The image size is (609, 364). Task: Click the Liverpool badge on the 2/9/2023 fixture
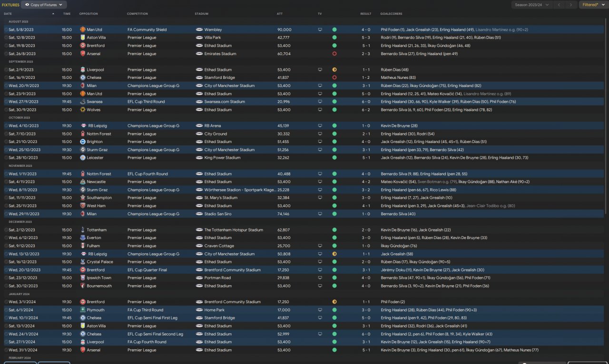[83, 70]
